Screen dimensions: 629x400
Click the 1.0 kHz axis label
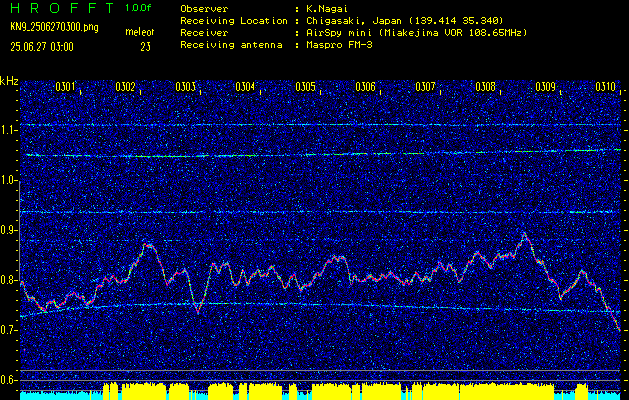click(8, 181)
